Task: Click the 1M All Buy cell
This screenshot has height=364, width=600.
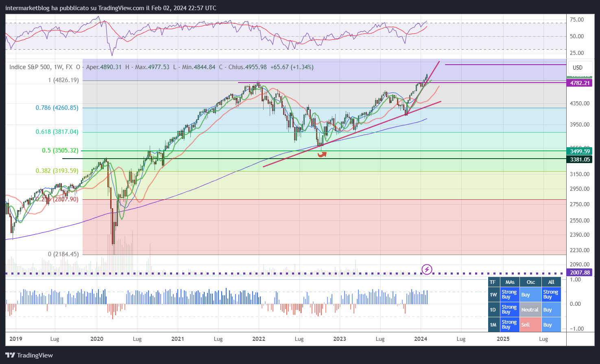Action: 551,325
